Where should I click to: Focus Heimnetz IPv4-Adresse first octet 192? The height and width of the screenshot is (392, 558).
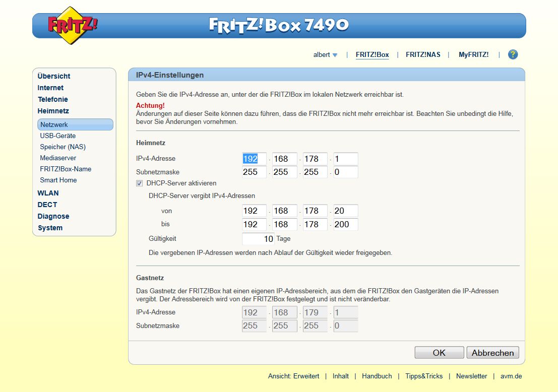pyautogui.click(x=254, y=159)
